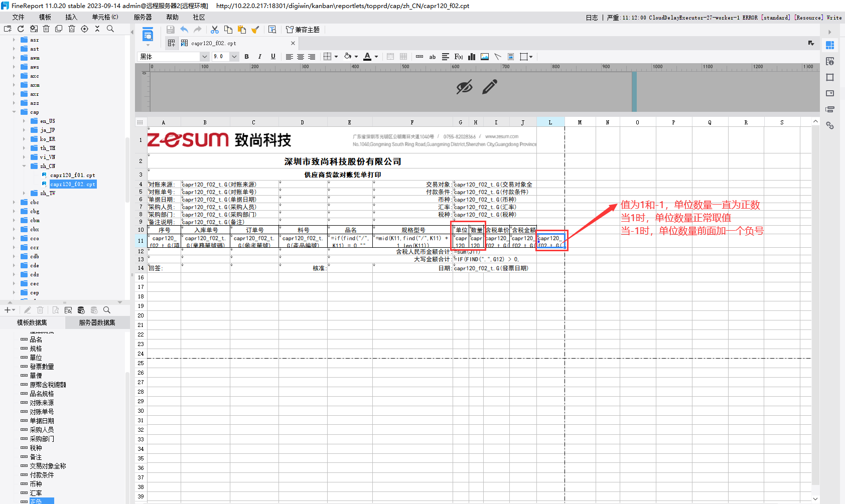
Task: Open the 帮助 menu
Action: [172, 17]
